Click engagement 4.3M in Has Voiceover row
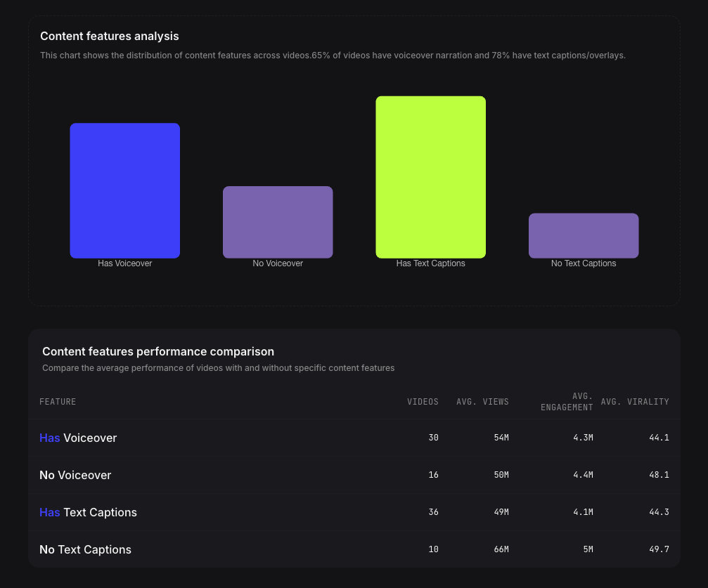 [583, 437]
